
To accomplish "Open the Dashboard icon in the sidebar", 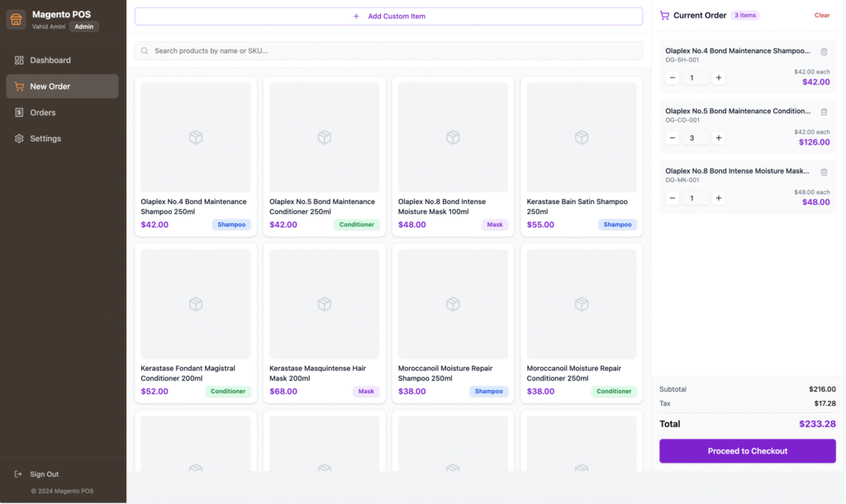I will coord(17,59).
